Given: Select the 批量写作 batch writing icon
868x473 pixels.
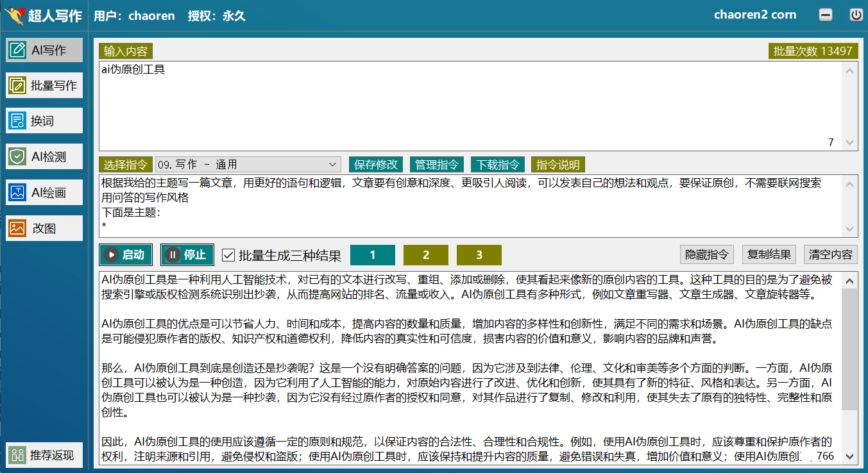Looking at the screenshot, I should click(18, 85).
